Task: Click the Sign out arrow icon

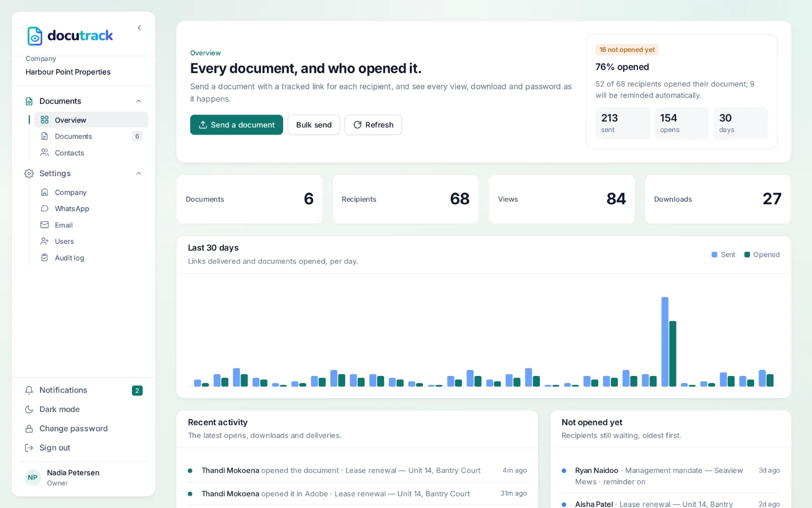Action: (x=29, y=448)
